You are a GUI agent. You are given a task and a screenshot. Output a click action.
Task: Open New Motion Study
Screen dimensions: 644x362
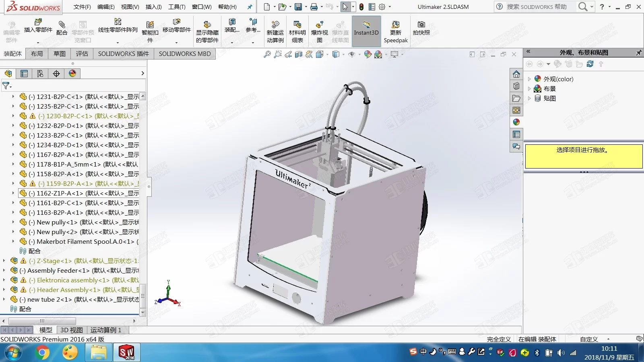275,32
